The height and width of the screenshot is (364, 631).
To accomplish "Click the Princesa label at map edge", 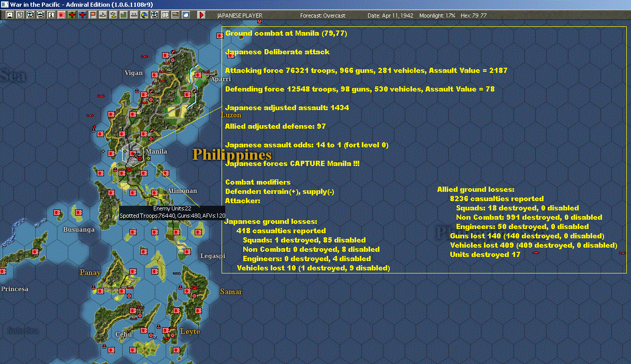I will (14, 289).
